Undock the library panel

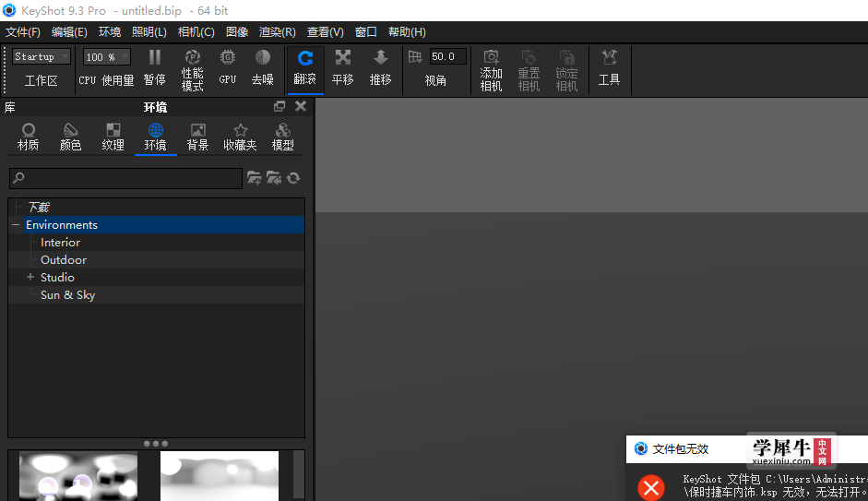279,106
